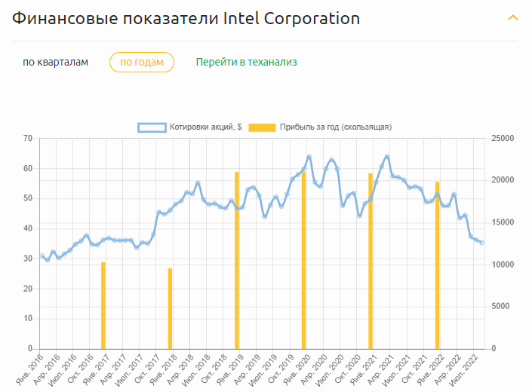The image size is (532, 392).
Task: Switch to the 'по кварталам' view
Action: [55, 62]
